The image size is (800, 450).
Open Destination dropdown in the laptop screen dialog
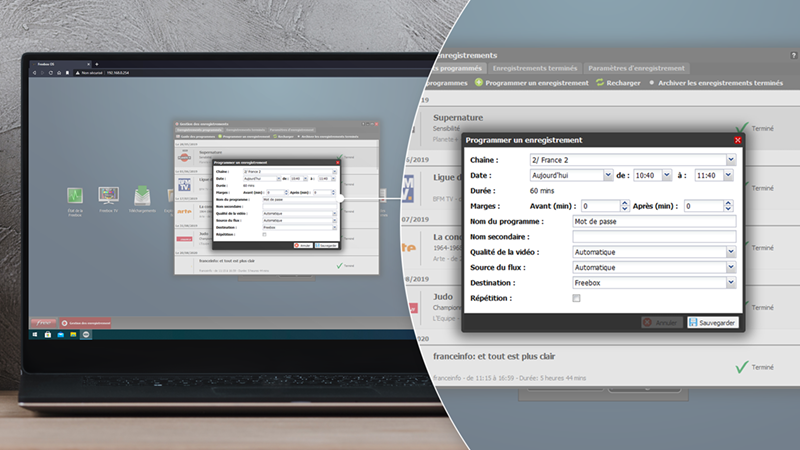pyautogui.click(x=334, y=228)
